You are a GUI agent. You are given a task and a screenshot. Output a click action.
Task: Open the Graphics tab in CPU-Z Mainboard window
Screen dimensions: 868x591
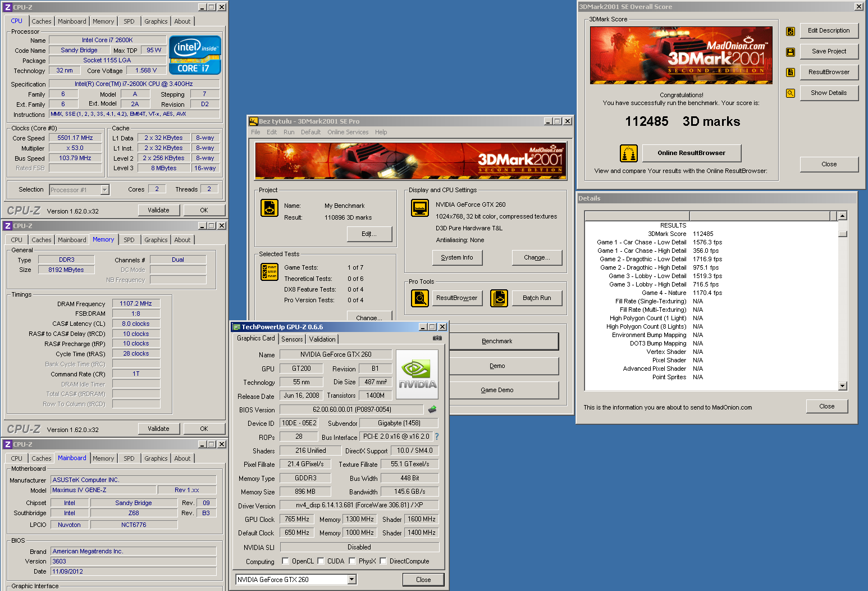click(156, 458)
